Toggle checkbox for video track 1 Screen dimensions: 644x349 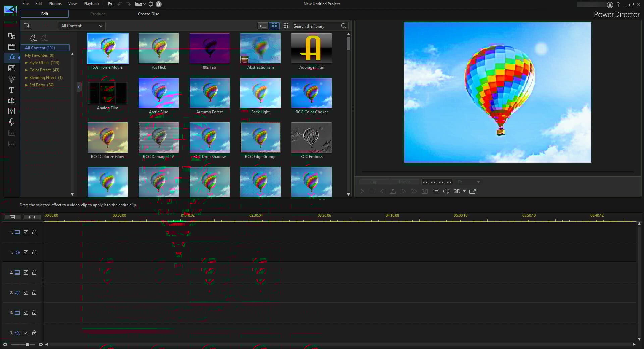[x=26, y=232]
